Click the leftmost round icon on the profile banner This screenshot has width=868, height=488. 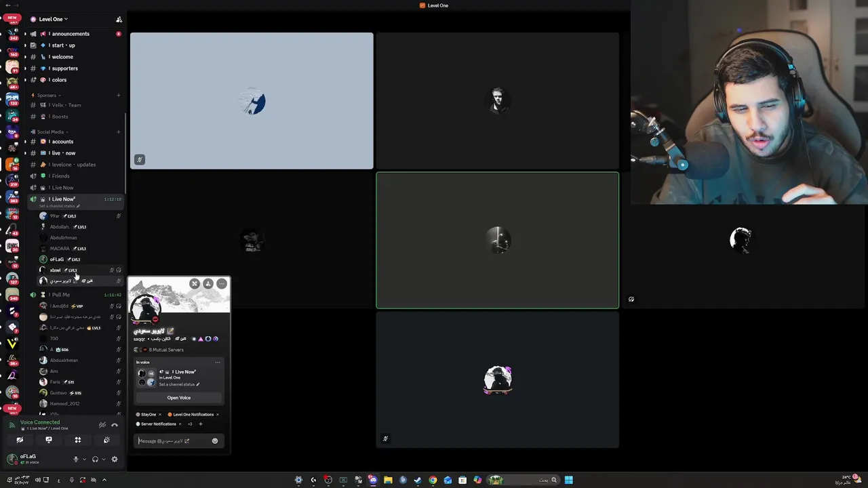195,284
